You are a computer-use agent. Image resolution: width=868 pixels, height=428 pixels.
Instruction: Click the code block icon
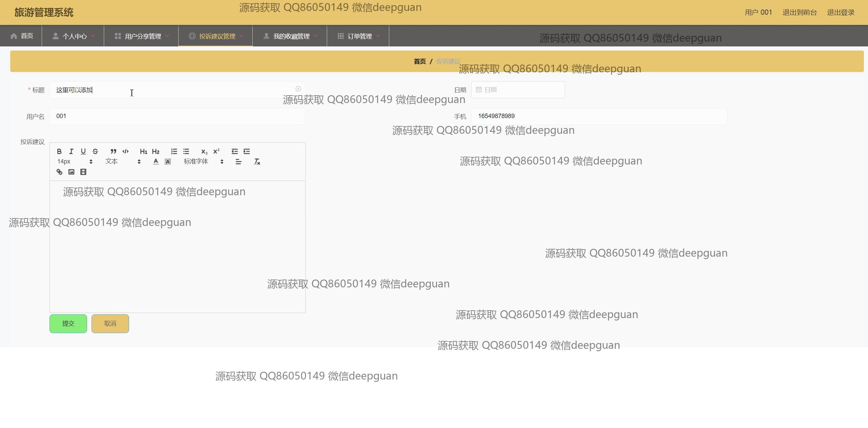tap(125, 152)
